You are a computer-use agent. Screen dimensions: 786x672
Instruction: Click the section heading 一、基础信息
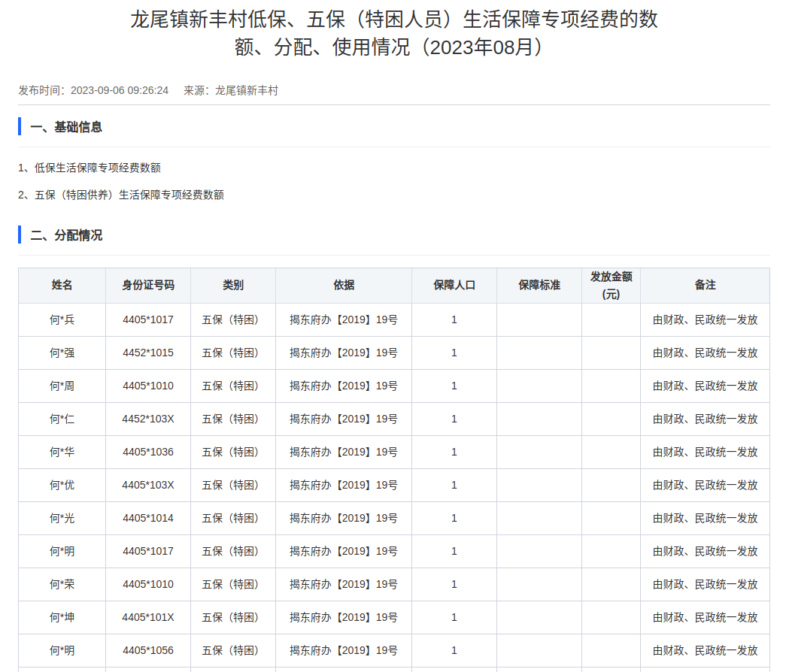tap(66, 127)
